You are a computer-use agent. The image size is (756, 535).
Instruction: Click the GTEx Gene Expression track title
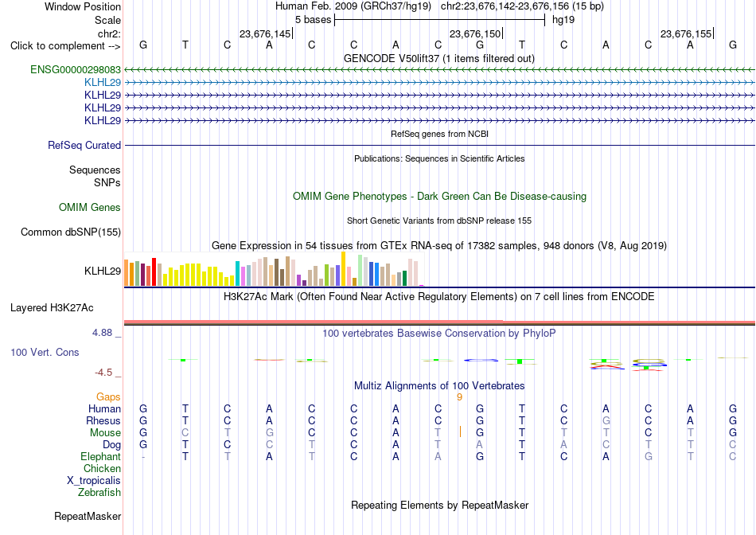click(x=439, y=245)
